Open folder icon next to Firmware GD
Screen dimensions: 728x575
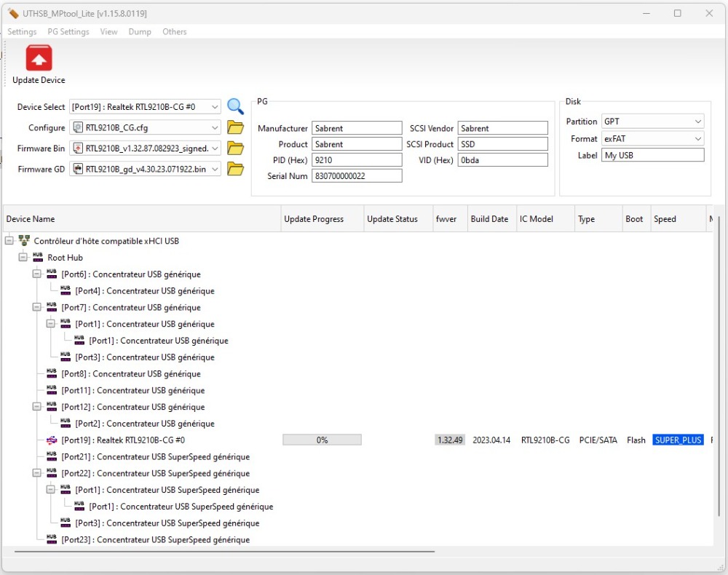click(x=235, y=170)
